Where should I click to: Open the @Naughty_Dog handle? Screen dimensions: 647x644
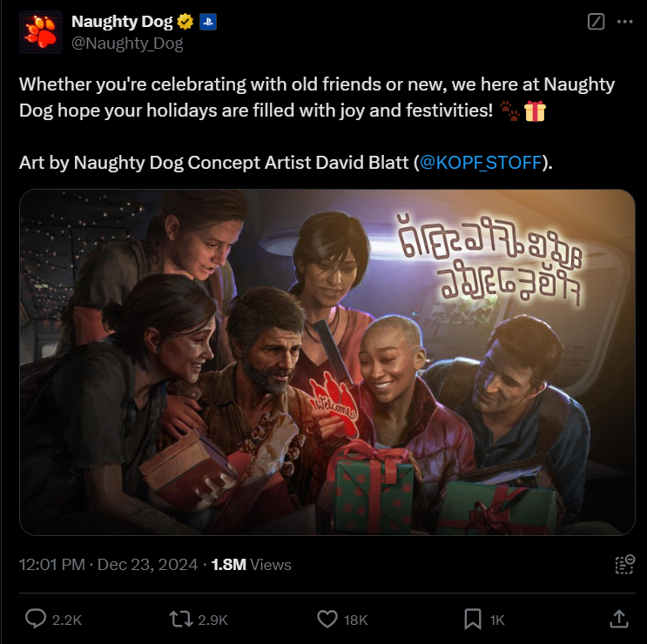click(x=127, y=44)
